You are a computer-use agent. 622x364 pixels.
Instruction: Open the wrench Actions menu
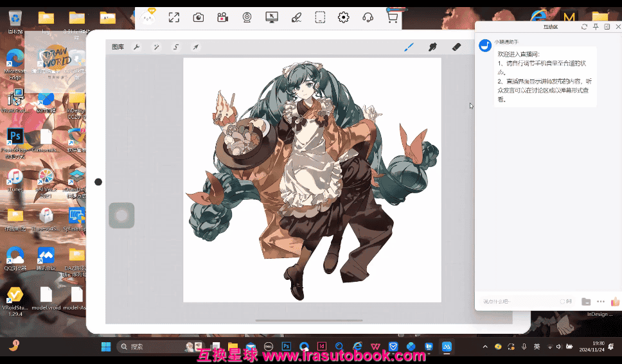[137, 47]
